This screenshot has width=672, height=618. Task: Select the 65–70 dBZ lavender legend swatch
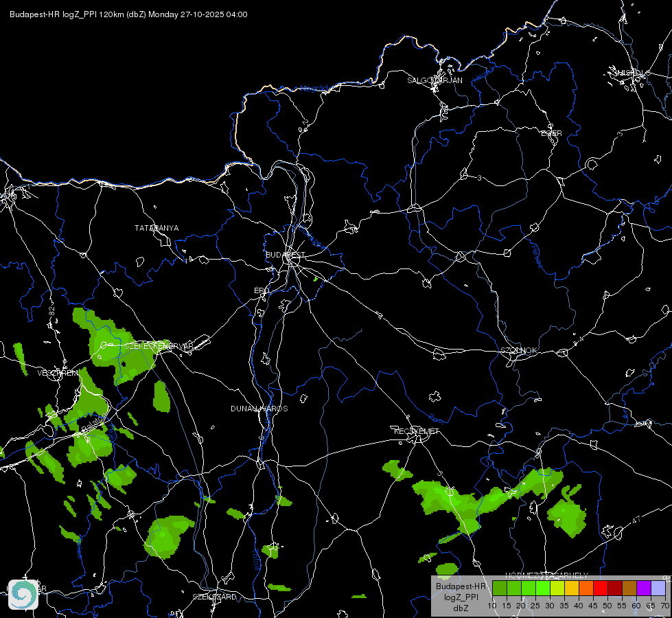658,588
